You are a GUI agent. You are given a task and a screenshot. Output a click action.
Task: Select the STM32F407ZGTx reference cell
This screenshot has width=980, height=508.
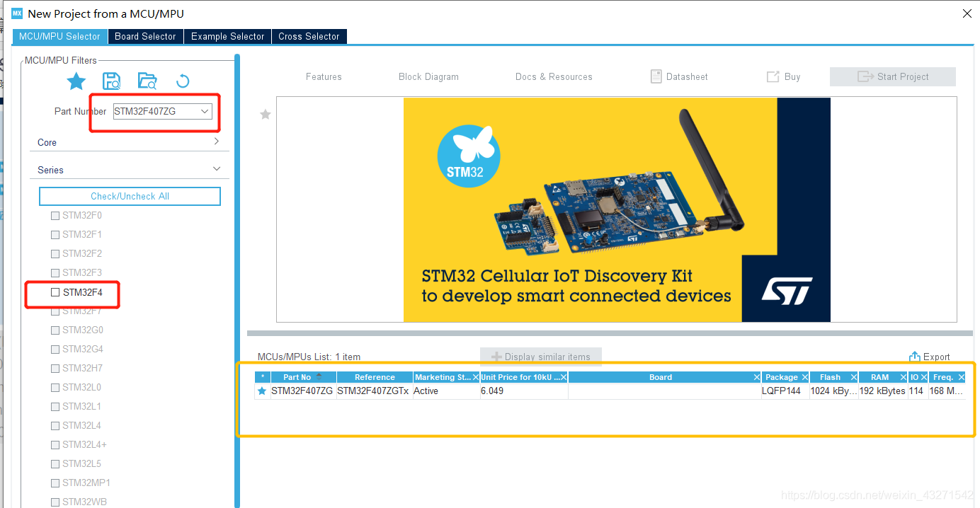click(375, 391)
